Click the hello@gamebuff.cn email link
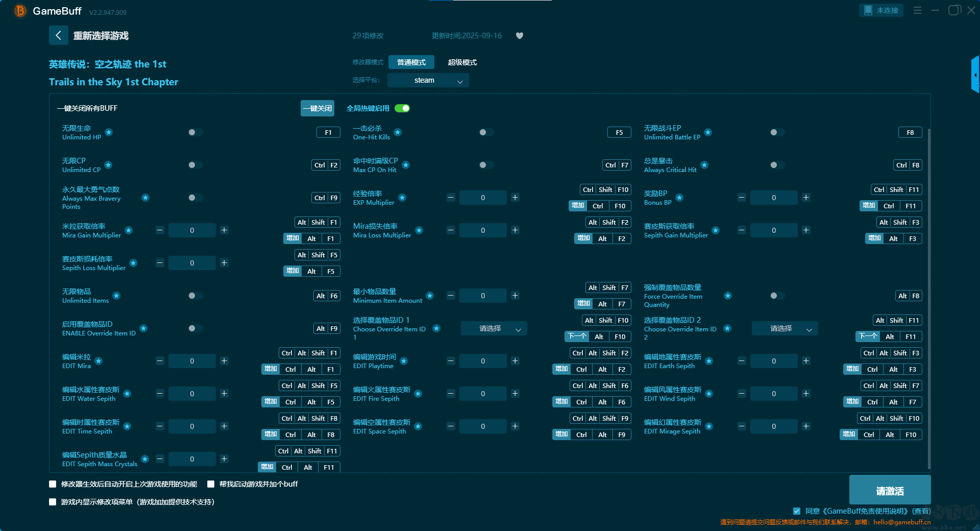The width and height of the screenshot is (980, 531). 902,522
